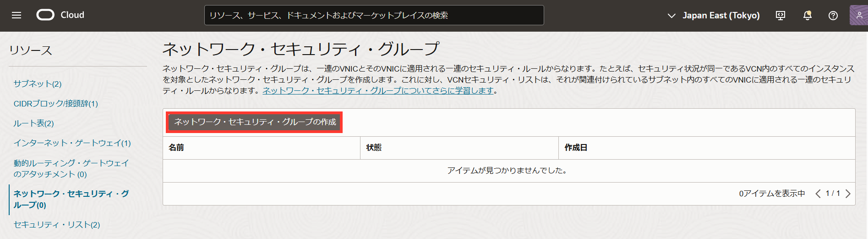
Task: Go to the previous page arrow
Action: 818,194
